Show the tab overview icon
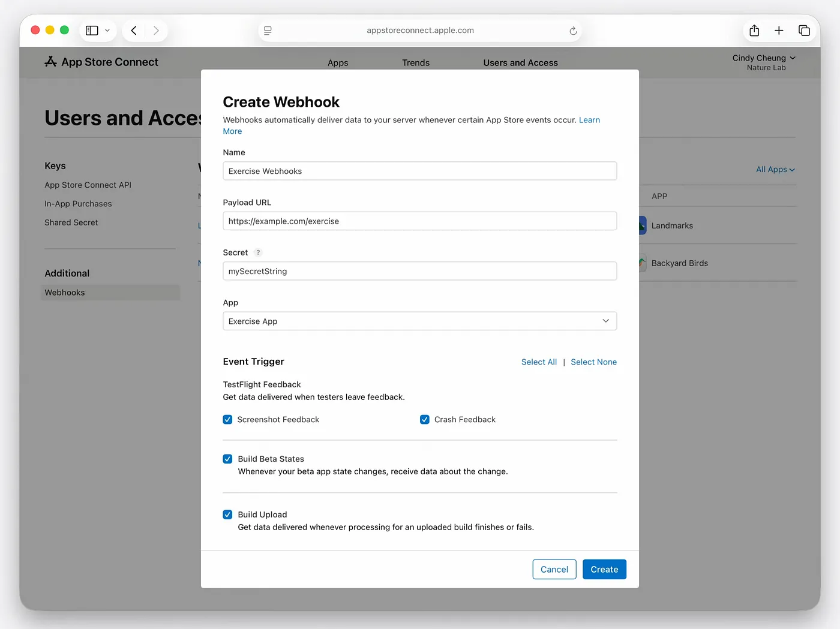 [x=804, y=31]
